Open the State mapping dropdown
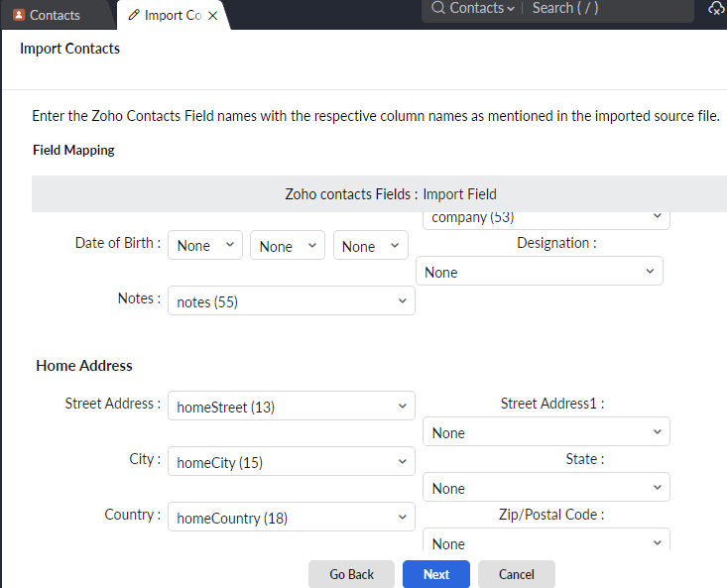The width and height of the screenshot is (727, 588). coord(546,488)
